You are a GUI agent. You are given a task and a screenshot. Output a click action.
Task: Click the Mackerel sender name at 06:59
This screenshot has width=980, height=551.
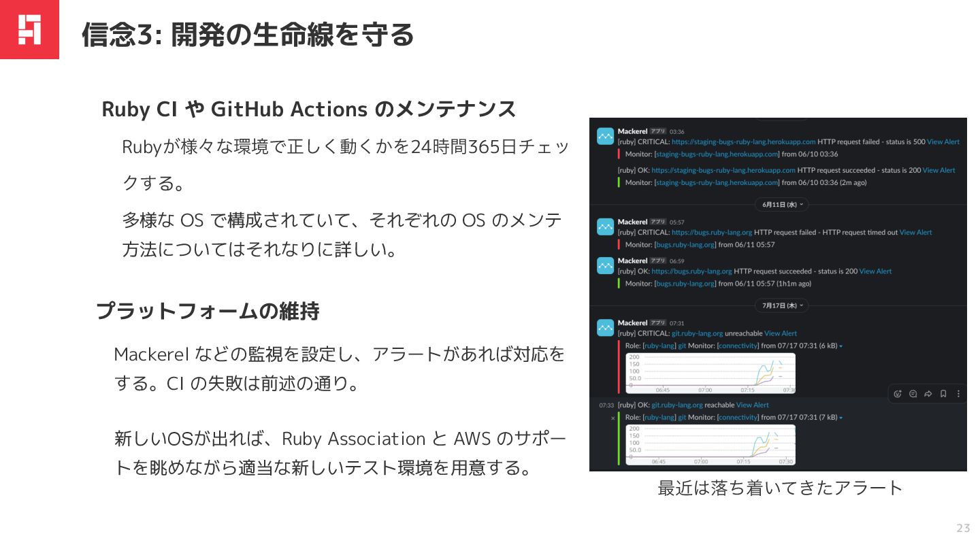coord(632,261)
